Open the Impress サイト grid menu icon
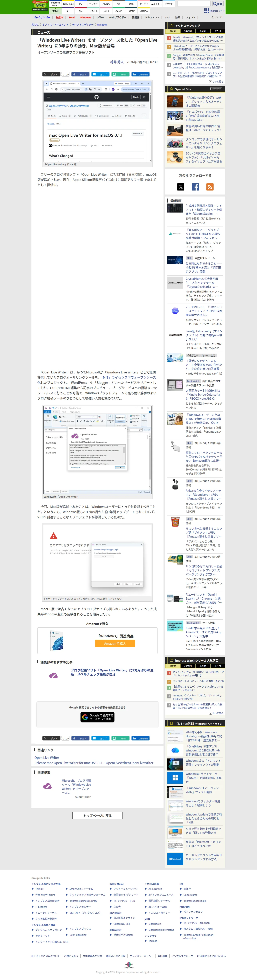Image resolution: width=257 pixels, height=980 pixels. (x=206, y=11)
